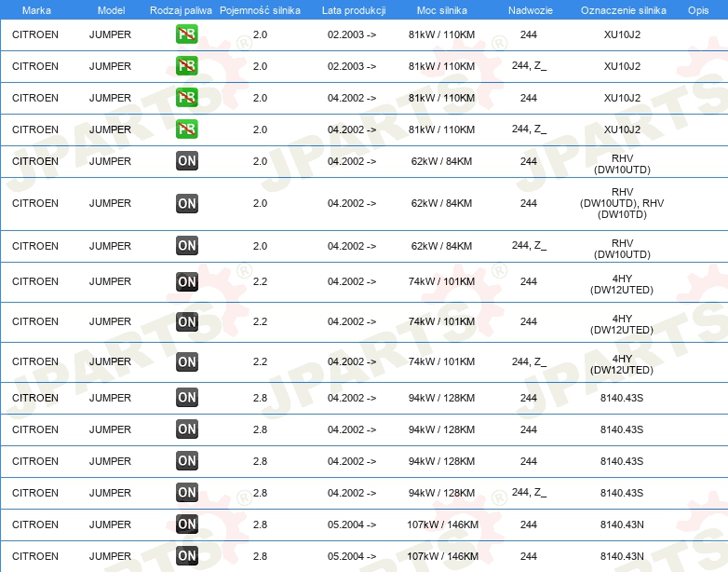This screenshot has height=572, width=728.
Task: Click the ON diesel icon in the 94kW row with body 244, Z_
Action: [186, 493]
